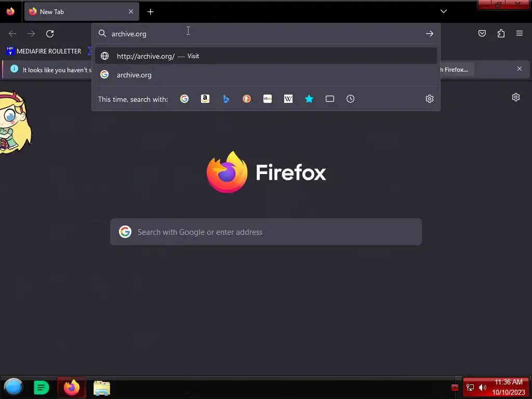Open the Start orb in taskbar
The height and width of the screenshot is (399, 532).
click(13, 387)
